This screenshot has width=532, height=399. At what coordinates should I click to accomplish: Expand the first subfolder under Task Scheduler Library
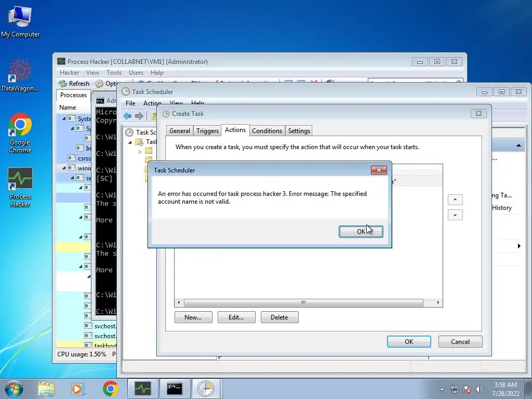click(140, 152)
